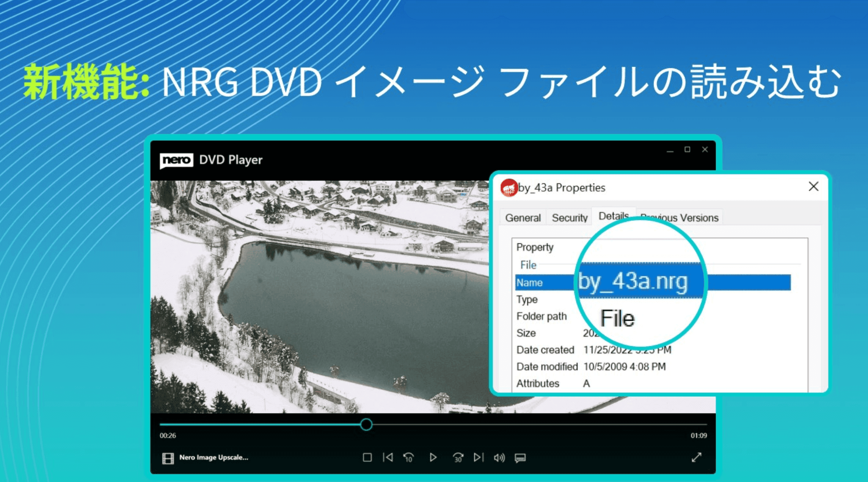Viewport: 868px width, 482px height.
Task: Click the Nero Image Upscale title text
Action: click(213, 457)
